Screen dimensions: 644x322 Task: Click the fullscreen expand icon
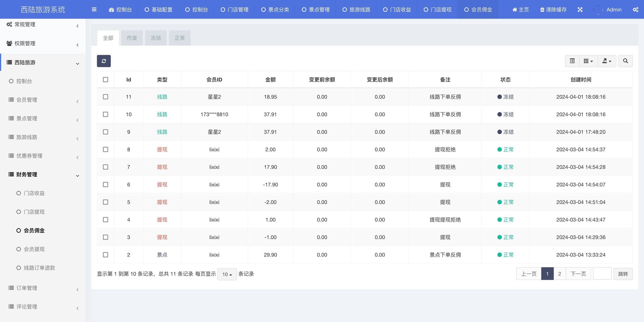(x=580, y=9)
